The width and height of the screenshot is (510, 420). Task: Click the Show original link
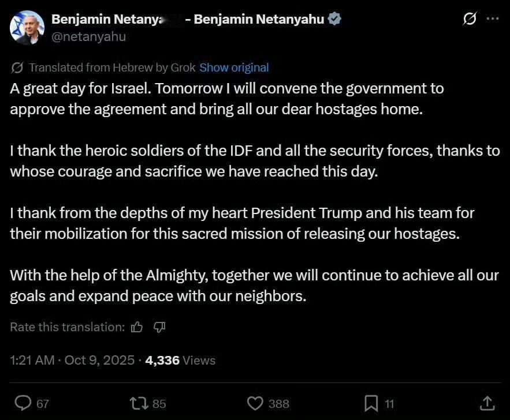[x=234, y=67]
